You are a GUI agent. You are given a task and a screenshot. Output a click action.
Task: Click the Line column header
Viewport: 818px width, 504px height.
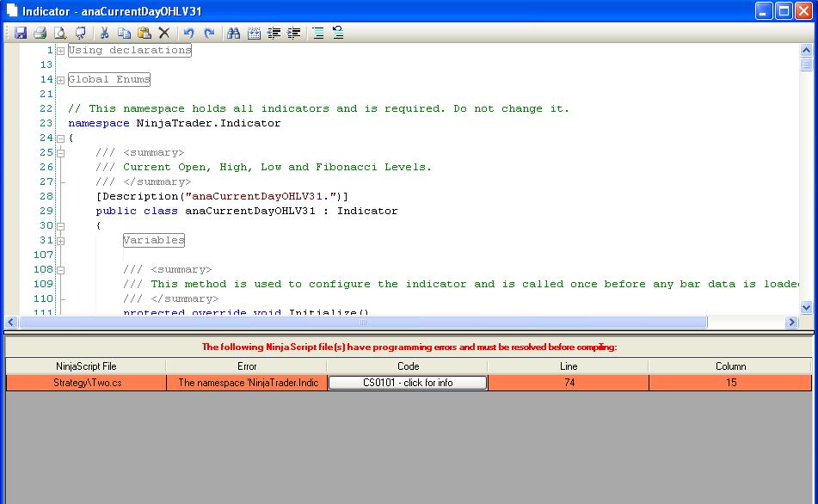click(x=568, y=366)
